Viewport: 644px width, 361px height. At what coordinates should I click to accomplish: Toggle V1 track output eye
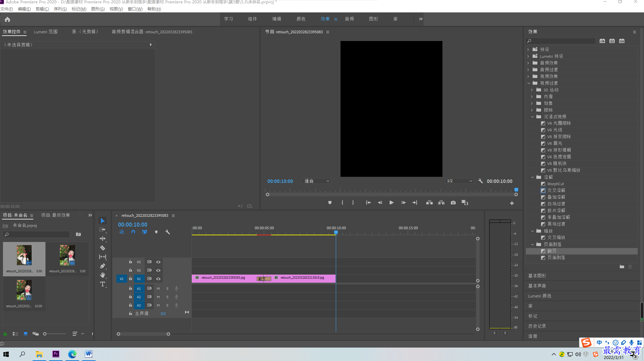tap(158, 279)
